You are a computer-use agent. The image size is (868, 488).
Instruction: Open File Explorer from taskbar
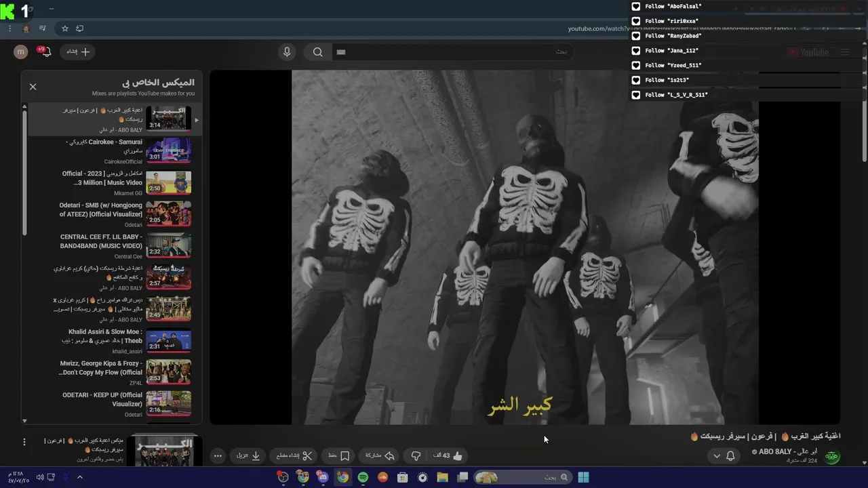click(442, 477)
